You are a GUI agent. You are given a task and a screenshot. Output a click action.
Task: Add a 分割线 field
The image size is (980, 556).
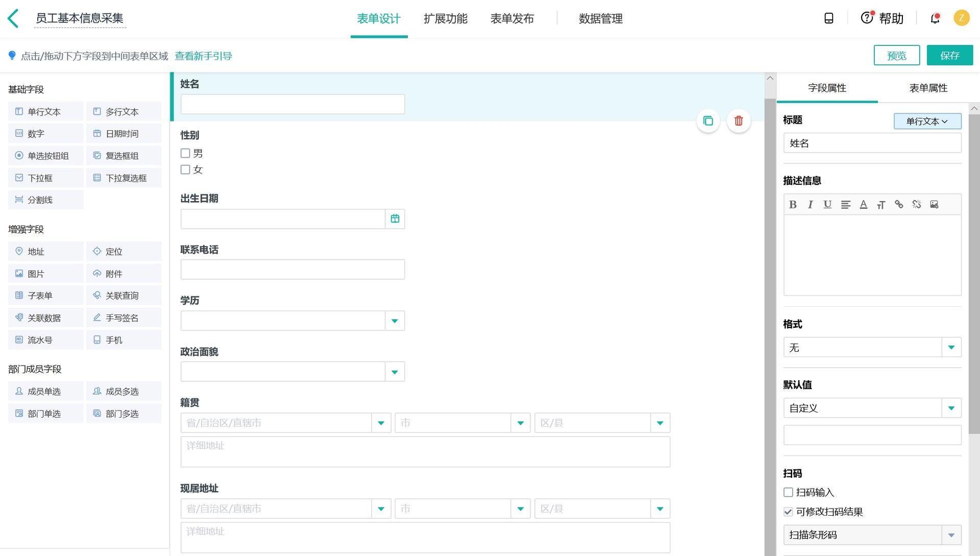tap(46, 200)
